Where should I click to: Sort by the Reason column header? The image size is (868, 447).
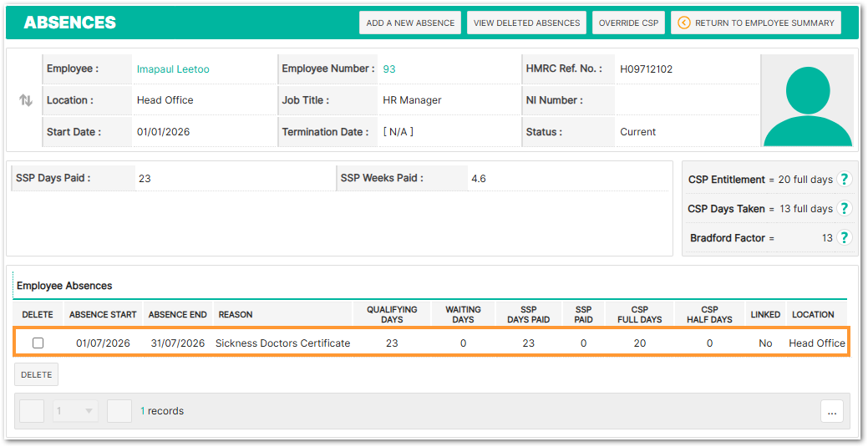[x=236, y=315]
